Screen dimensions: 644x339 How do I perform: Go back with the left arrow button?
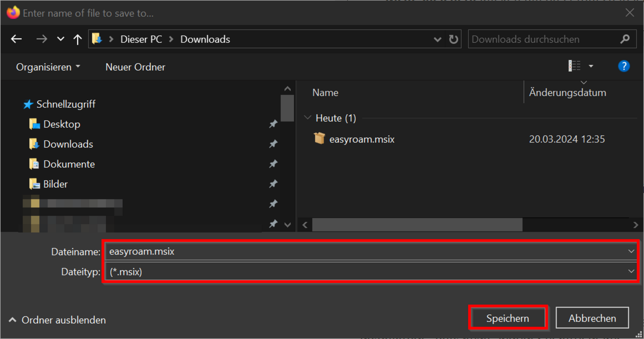point(17,39)
